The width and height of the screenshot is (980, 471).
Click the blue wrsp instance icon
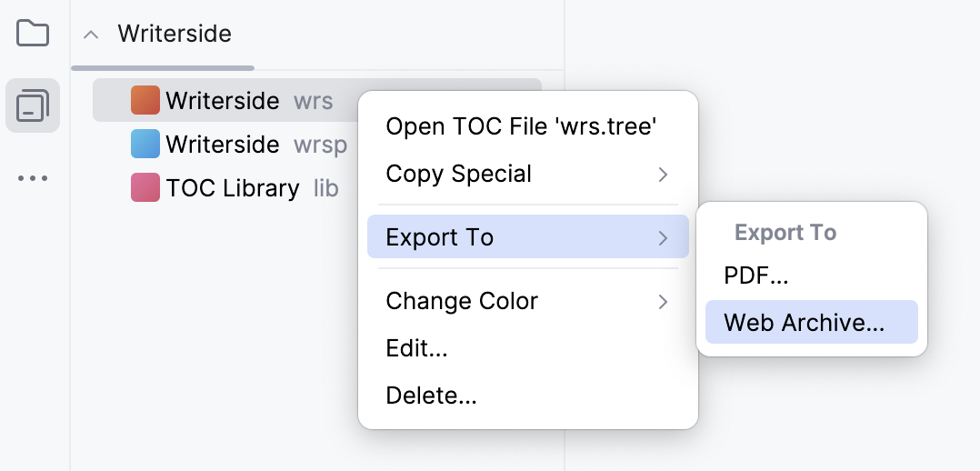(145, 144)
